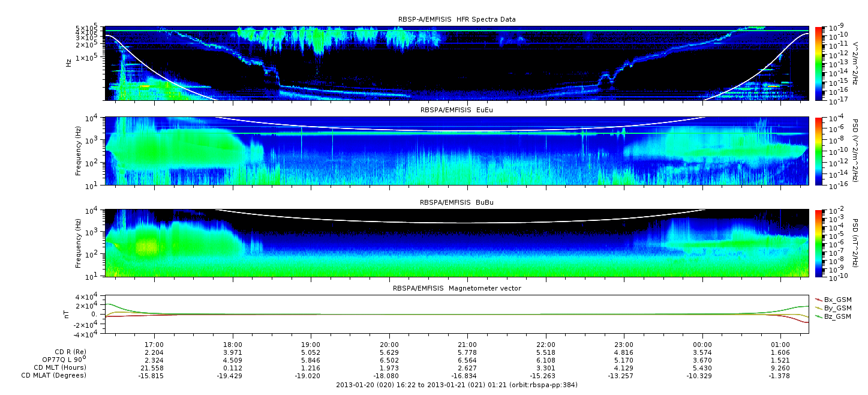Click the EuEu panel PSD colorbar
868x395 pixels.
(x=819, y=151)
